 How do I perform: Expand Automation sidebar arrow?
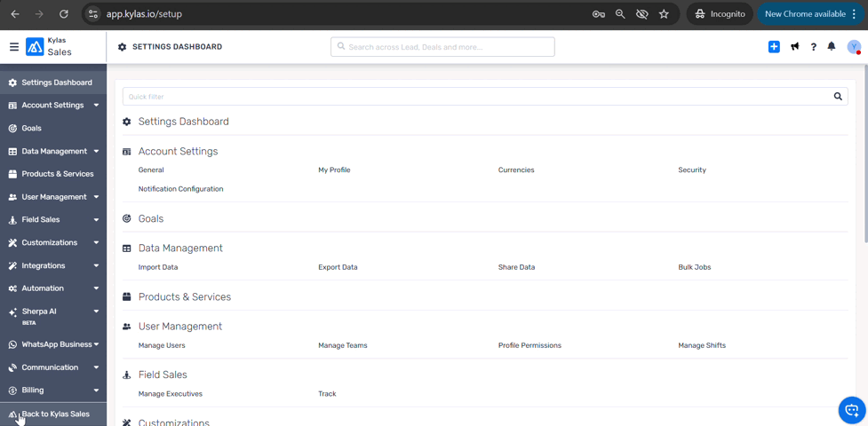point(96,288)
